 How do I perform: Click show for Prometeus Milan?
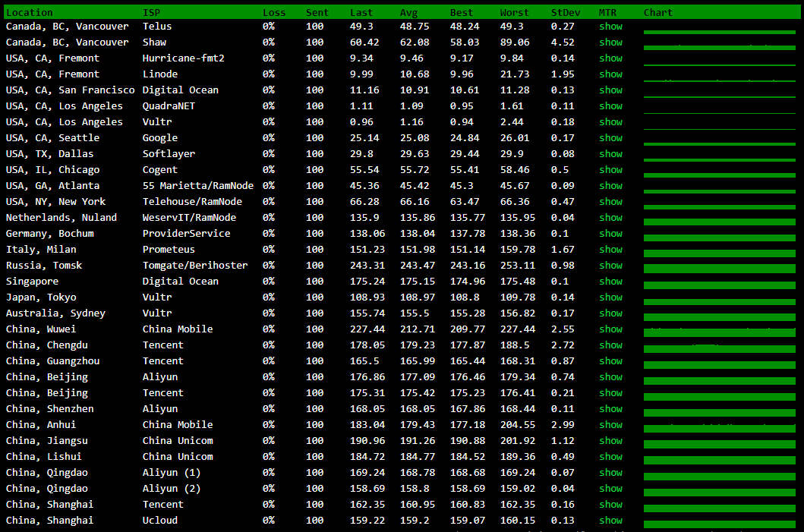coord(610,249)
